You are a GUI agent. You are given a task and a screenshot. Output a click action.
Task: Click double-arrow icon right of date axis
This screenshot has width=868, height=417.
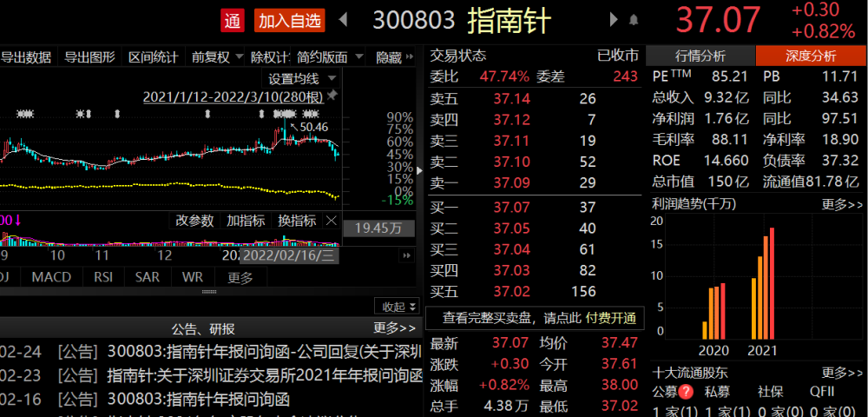click(x=407, y=255)
